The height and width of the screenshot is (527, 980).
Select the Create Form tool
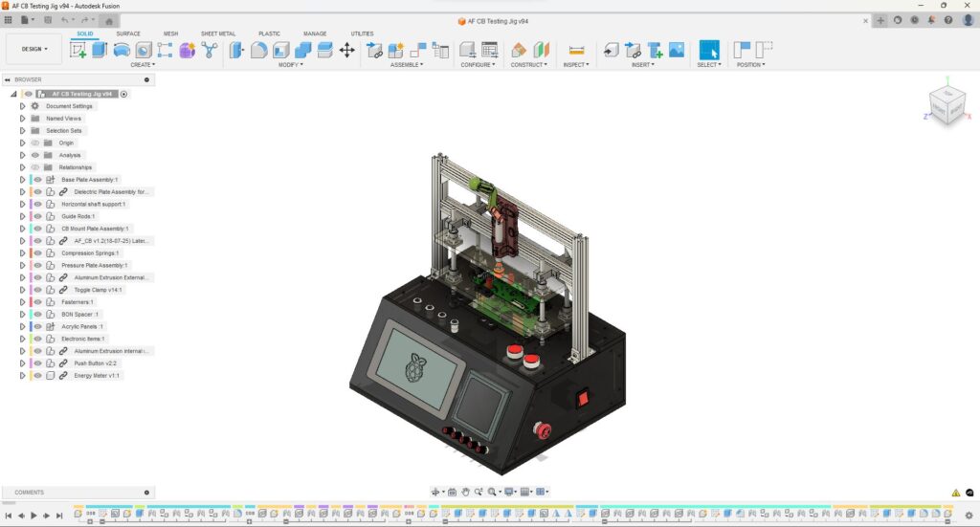(x=187, y=50)
